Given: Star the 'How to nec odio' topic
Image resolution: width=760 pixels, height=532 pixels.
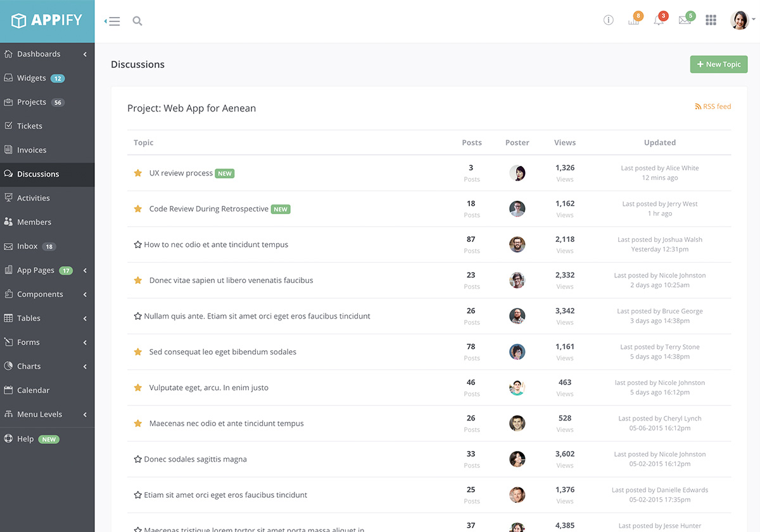Looking at the screenshot, I should click(x=137, y=244).
